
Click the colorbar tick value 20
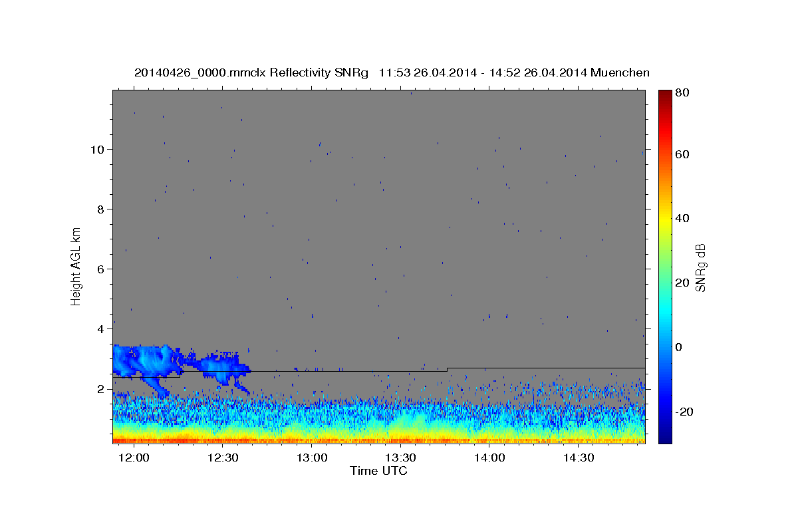682,283
